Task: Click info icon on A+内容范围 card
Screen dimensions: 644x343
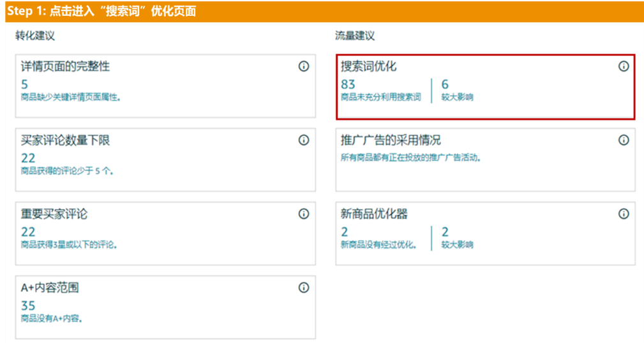Action: coord(304,288)
